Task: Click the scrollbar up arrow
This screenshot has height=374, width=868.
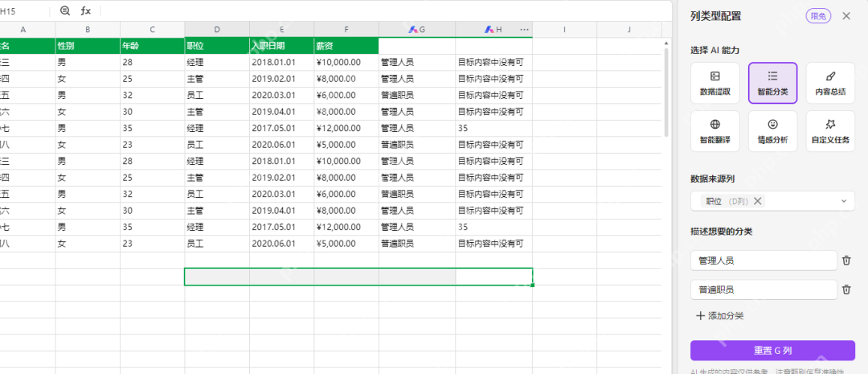Action: pyautogui.click(x=666, y=42)
